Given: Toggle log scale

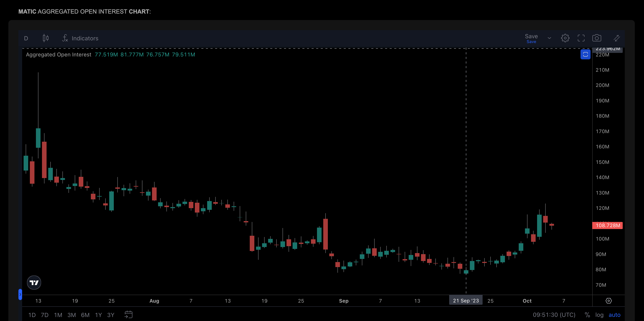Looking at the screenshot, I should point(599,315).
